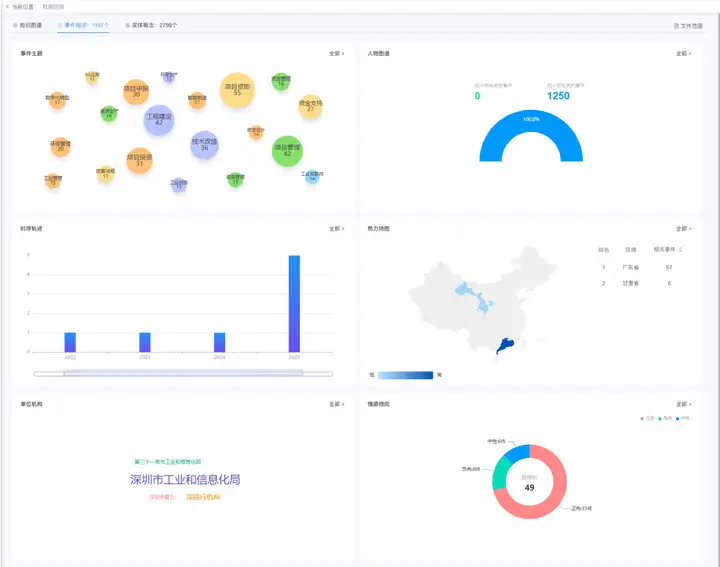The width and height of the screenshot is (720, 567).
Task: Expand 全部 in the 时序轨迹 panel
Action: (x=336, y=228)
